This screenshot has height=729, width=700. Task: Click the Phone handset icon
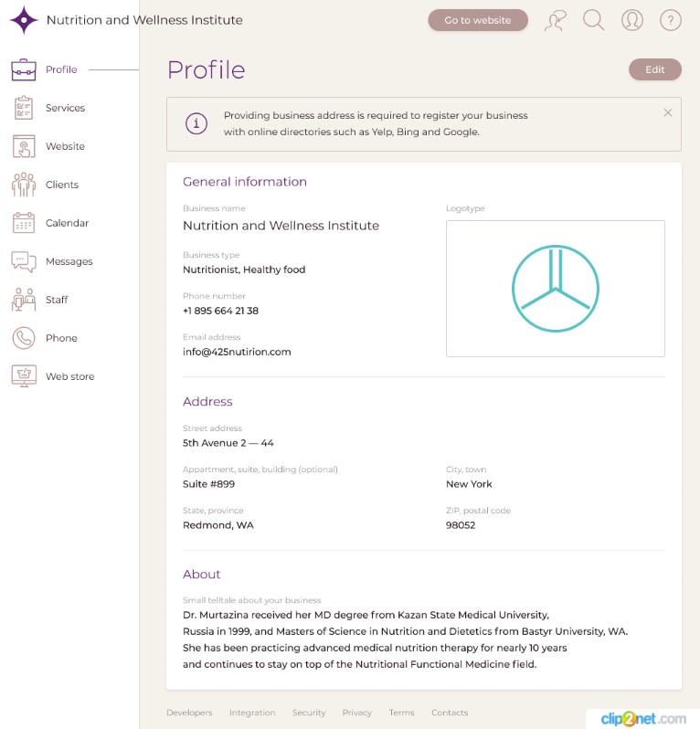point(24,338)
